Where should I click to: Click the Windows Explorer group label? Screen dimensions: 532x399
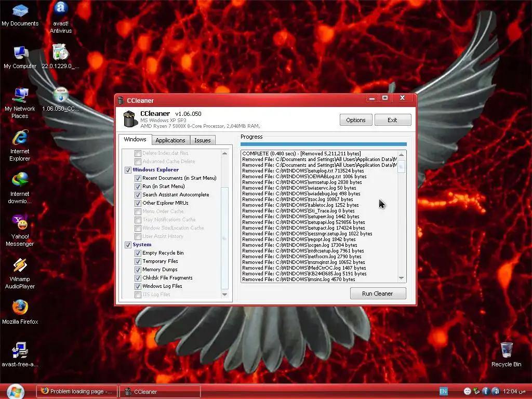coord(156,170)
